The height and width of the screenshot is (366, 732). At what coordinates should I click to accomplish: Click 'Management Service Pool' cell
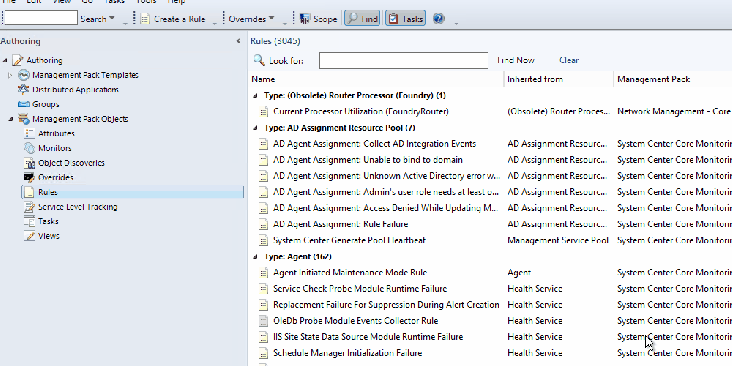(x=558, y=240)
